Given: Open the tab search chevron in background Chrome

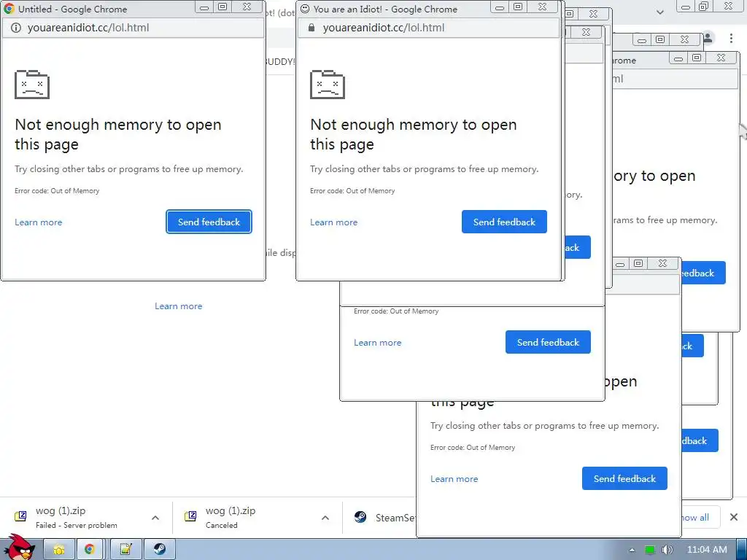Looking at the screenshot, I should (659, 12).
